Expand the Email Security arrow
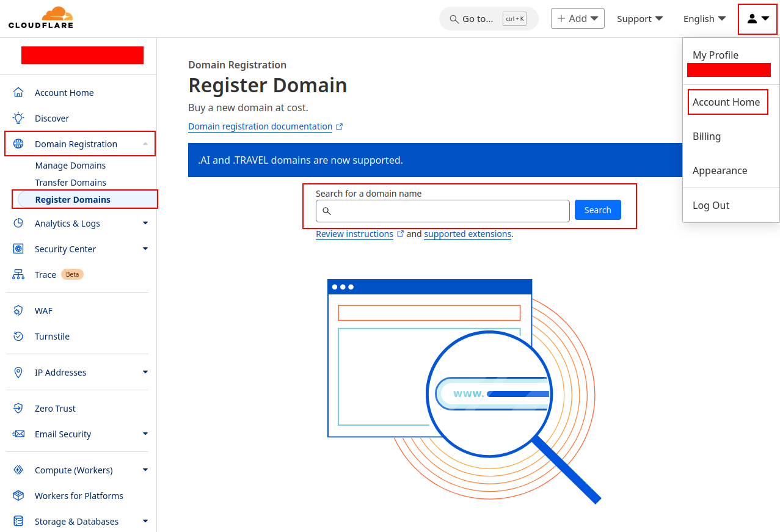Image resolution: width=780 pixels, height=532 pixels. 145,434
